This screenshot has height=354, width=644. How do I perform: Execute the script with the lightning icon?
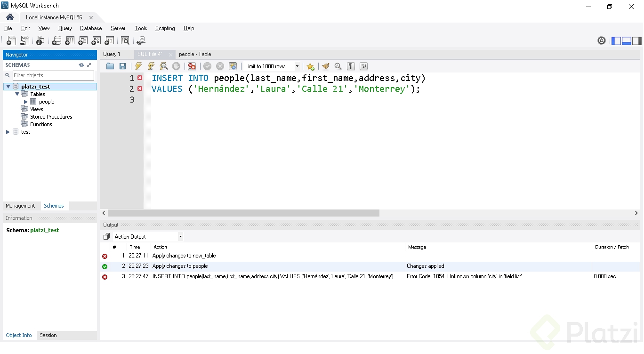tap(138, 66)
